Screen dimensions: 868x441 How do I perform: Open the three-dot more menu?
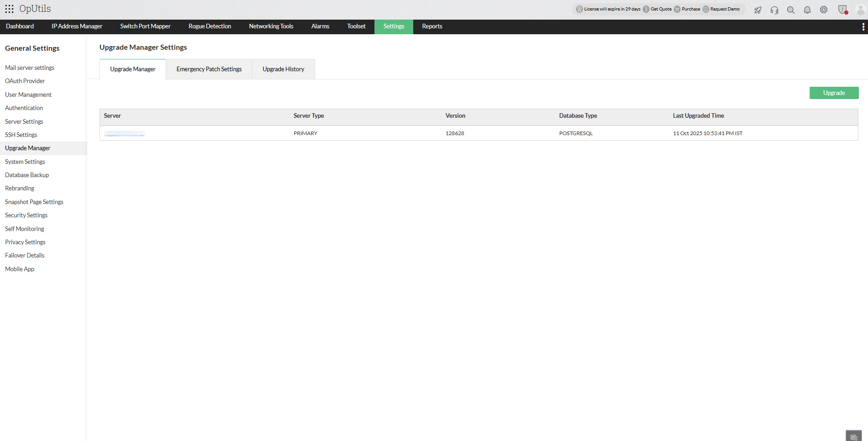863,27
